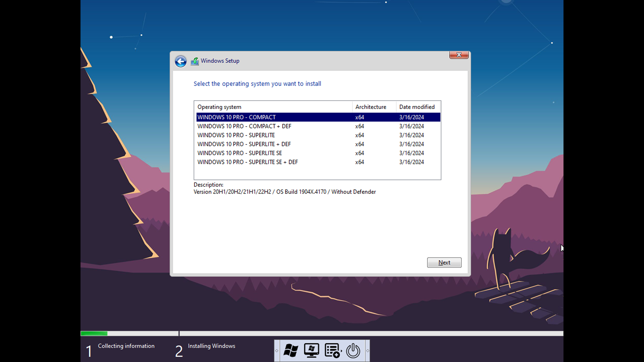Screen dimensions: 644x362
Task: Click the blue back arrow button
Action: tap(180, 61)
